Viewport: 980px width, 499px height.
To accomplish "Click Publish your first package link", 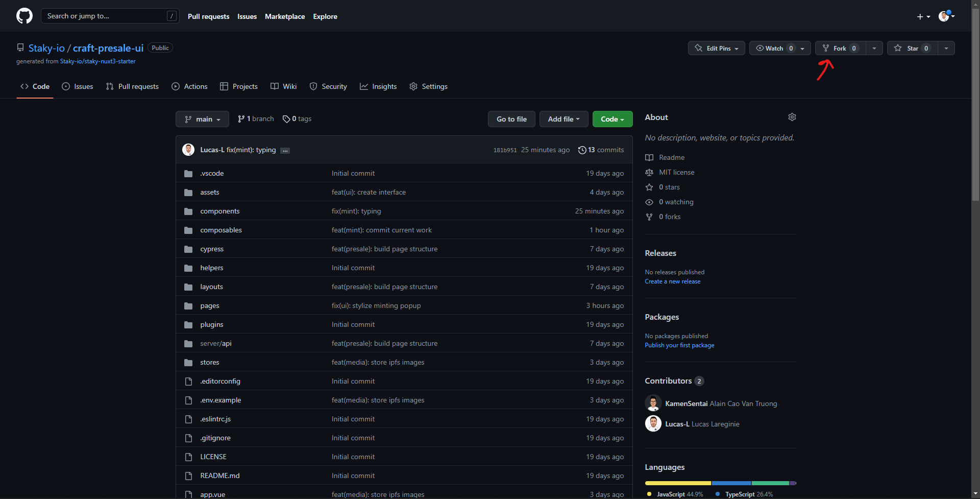I will tap(679, 345).
